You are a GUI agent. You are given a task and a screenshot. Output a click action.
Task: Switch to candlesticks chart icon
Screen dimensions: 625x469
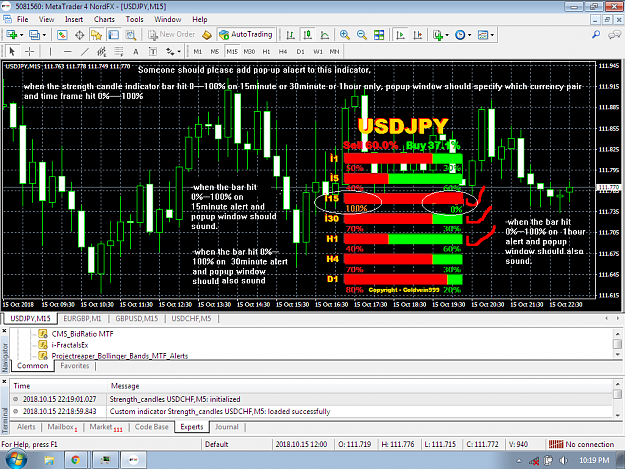[x=307, y=35]
